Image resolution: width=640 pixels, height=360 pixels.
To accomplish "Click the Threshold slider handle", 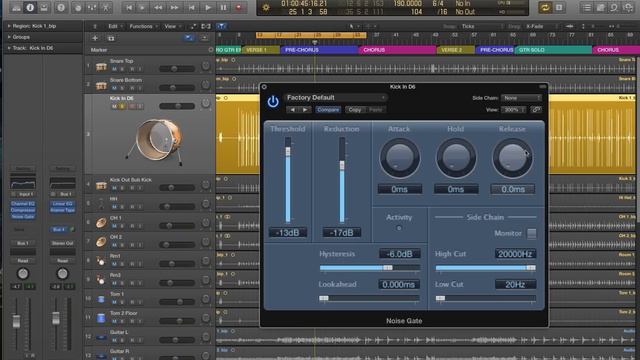I will (x=288, y=152).
